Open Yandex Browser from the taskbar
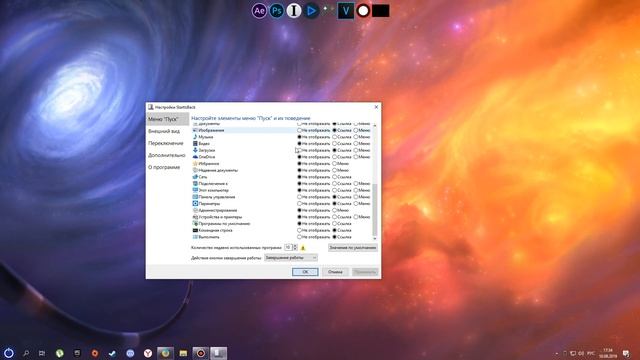Image resolution: width=640 pixels, height=360 pixels. [148, 353]
